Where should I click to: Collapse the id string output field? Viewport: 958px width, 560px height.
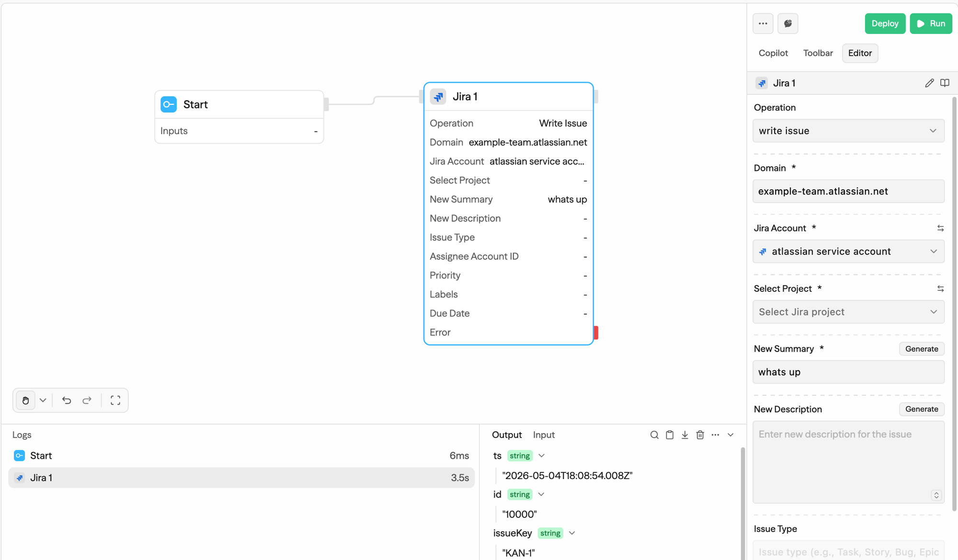(541, 494)
